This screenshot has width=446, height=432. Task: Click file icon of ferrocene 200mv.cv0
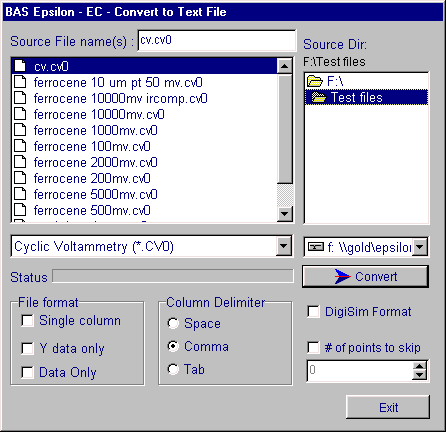(20, 178)
